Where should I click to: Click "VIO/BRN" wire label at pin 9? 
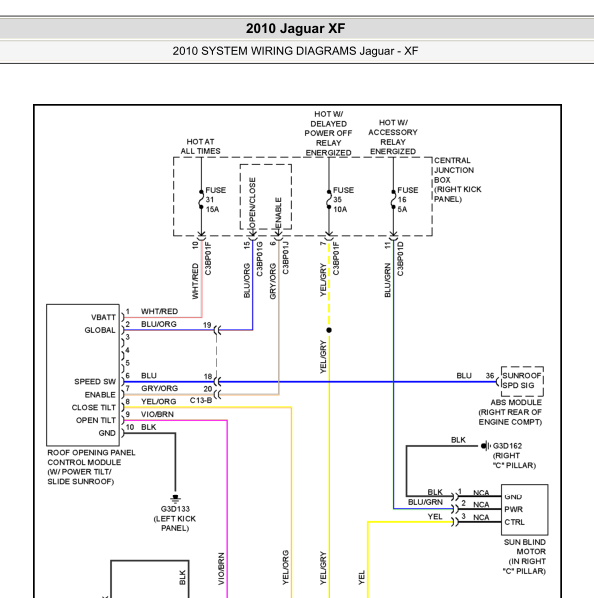point(157,414)
